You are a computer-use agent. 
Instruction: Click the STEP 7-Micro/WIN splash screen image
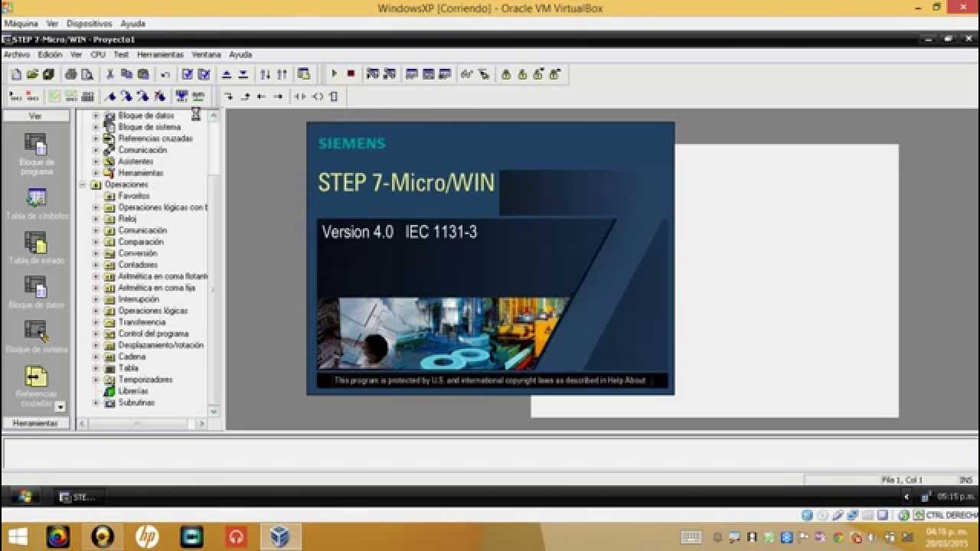(x=491, y=259)
